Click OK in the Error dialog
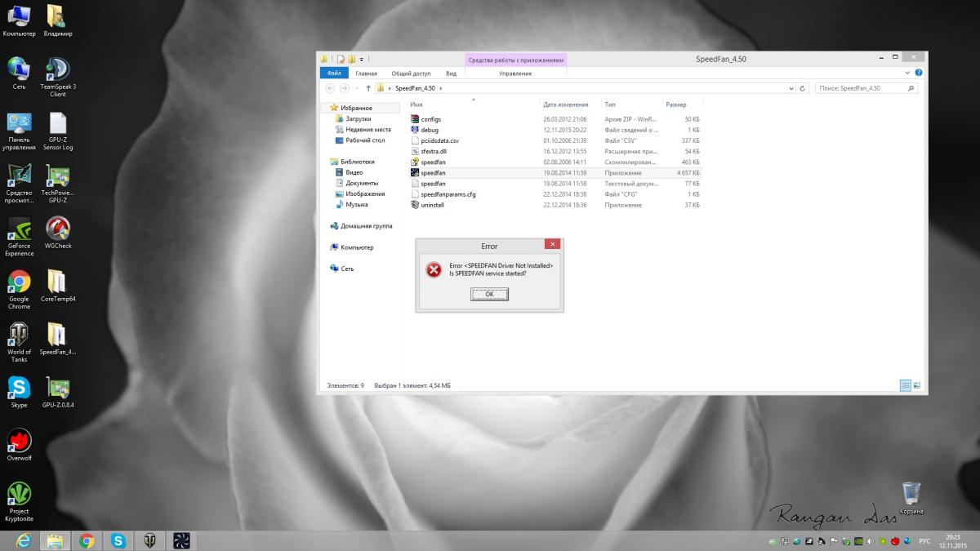This screenshot has width=980, height=551. (x=489, y=294)
